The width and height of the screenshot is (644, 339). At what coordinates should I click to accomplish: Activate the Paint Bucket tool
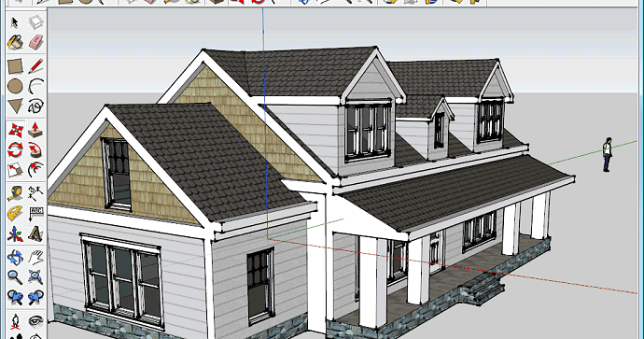(15, 42)
